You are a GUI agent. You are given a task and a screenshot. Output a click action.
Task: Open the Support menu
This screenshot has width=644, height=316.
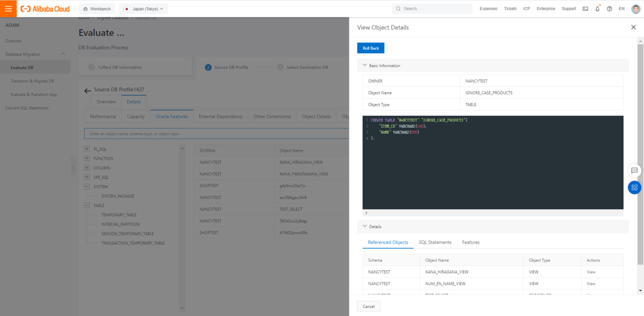click(569, 9)
